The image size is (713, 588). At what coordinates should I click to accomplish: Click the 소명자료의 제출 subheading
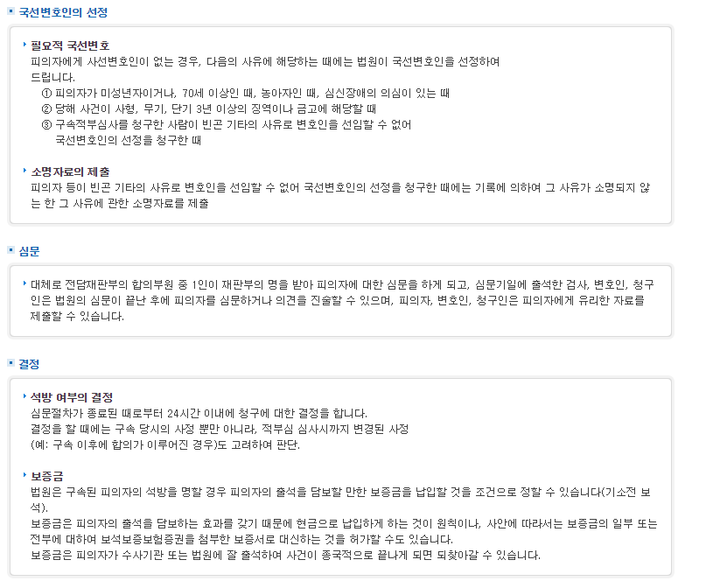pos(70,171)
